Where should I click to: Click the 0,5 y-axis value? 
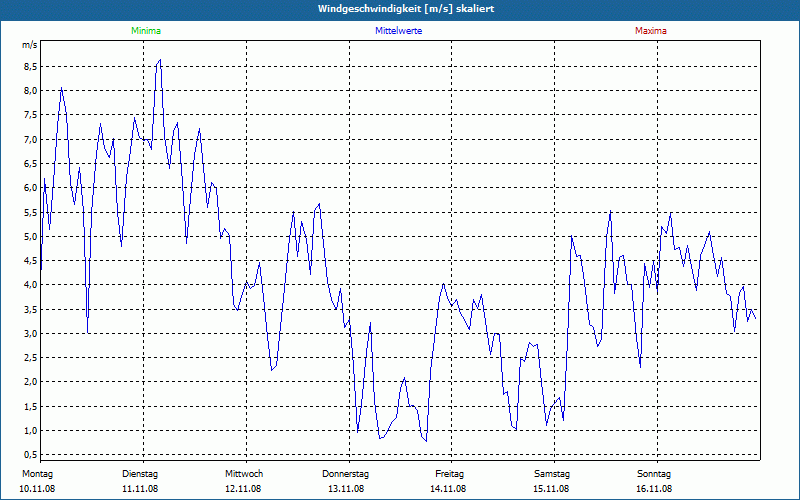(x=30, y=455)
